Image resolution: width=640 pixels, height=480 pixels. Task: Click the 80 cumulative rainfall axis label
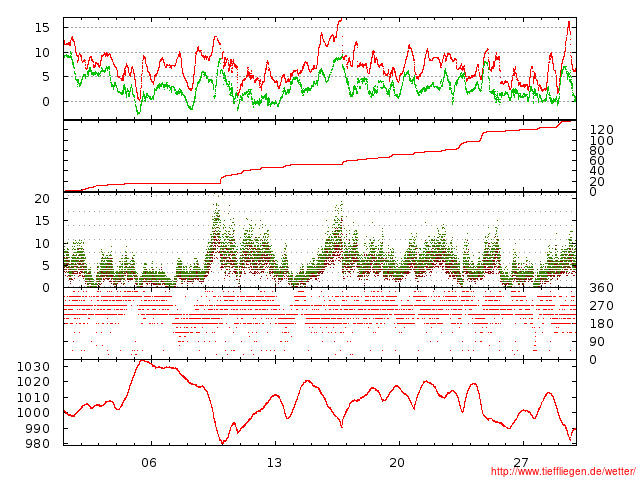[597, 151]
